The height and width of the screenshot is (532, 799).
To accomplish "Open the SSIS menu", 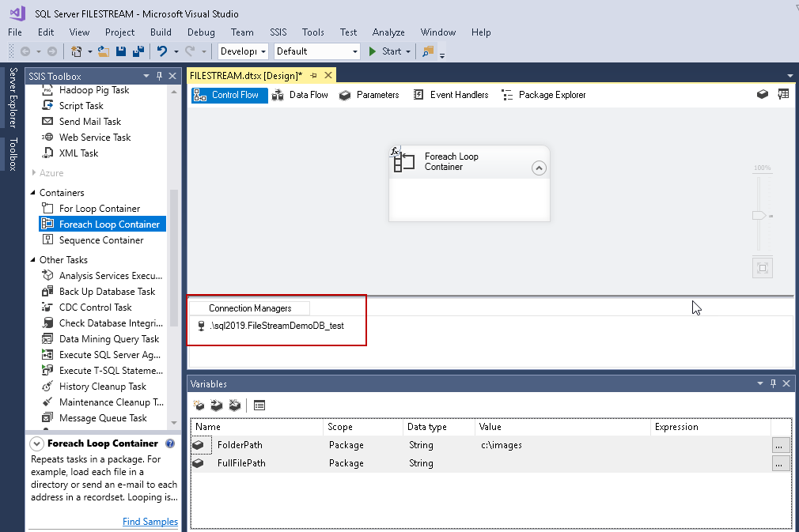I will (x=278, y=32).
